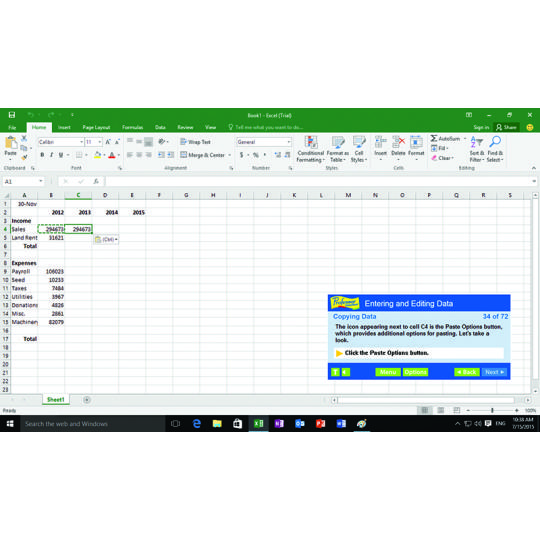540x540 pixels.
Task: Toggle Italic formatting
Action: 51,155
